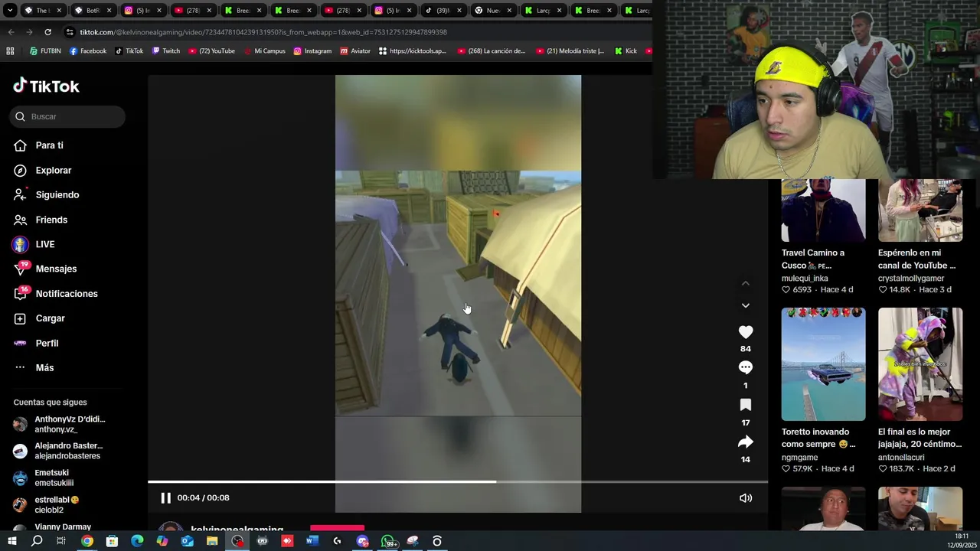Open the El final es lo mejor thumbnail
Viewport: 980px width, 551px height.
point(920,364)
